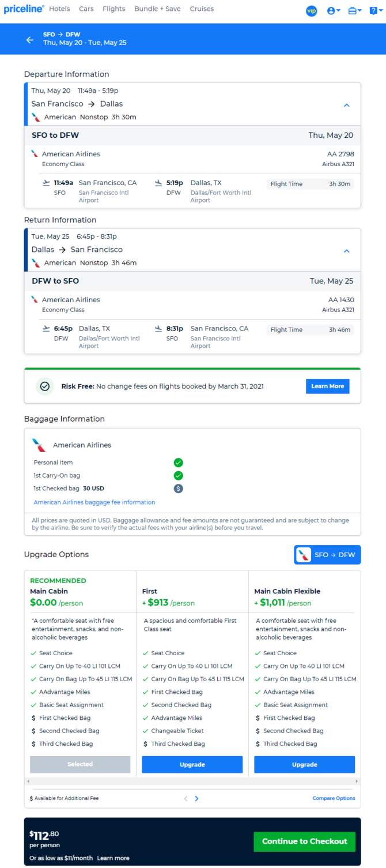Click American Airlines logo in Baggage Information
This screenshot has width=386, height=868.
(39, 445)
